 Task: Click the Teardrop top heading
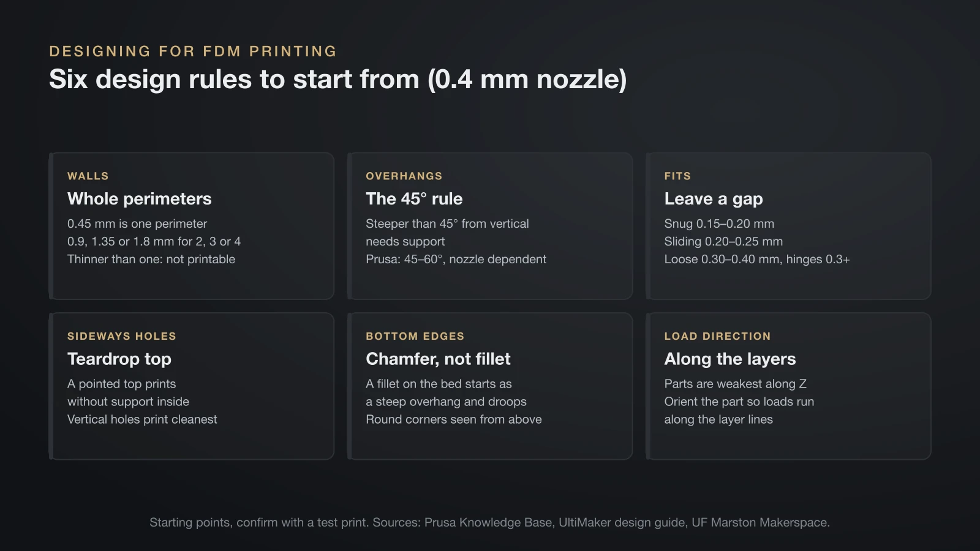(119, 359)
